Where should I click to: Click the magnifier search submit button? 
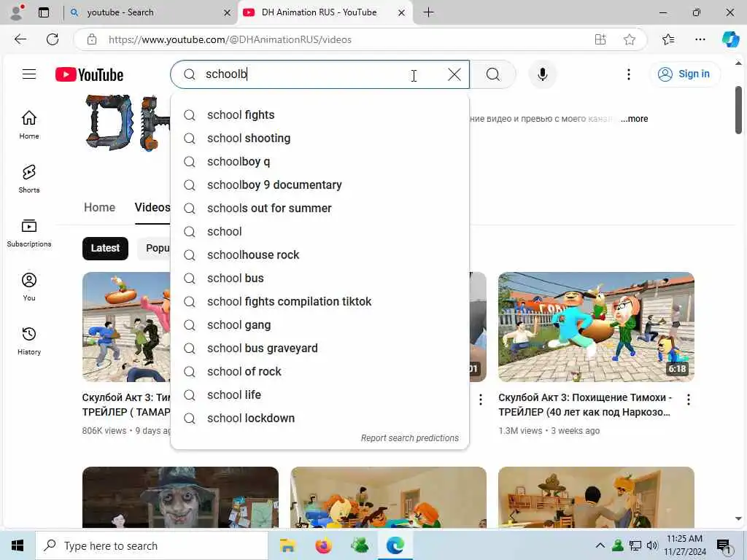pyautogui.click(x=493, y=74)
